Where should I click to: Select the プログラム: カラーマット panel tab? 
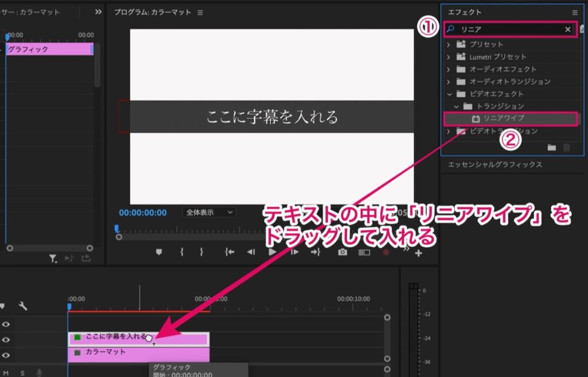pos(153,13)
